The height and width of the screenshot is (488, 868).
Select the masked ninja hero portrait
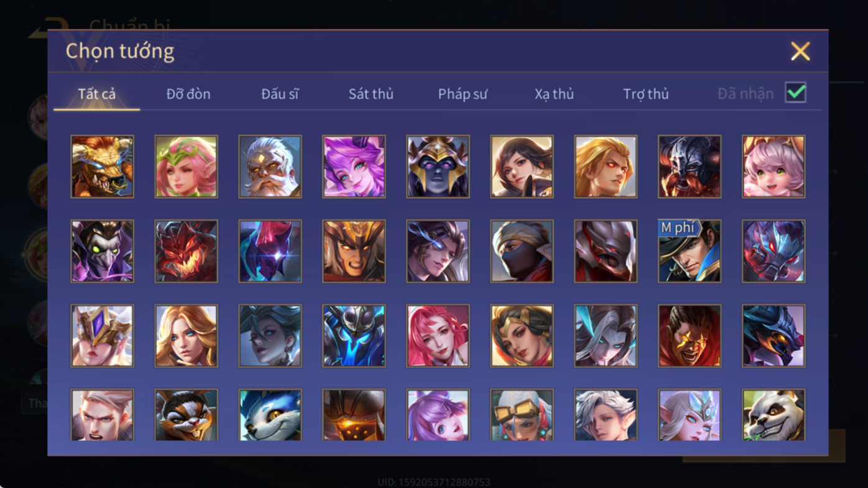pyautogui.click(x=522, y=251)
